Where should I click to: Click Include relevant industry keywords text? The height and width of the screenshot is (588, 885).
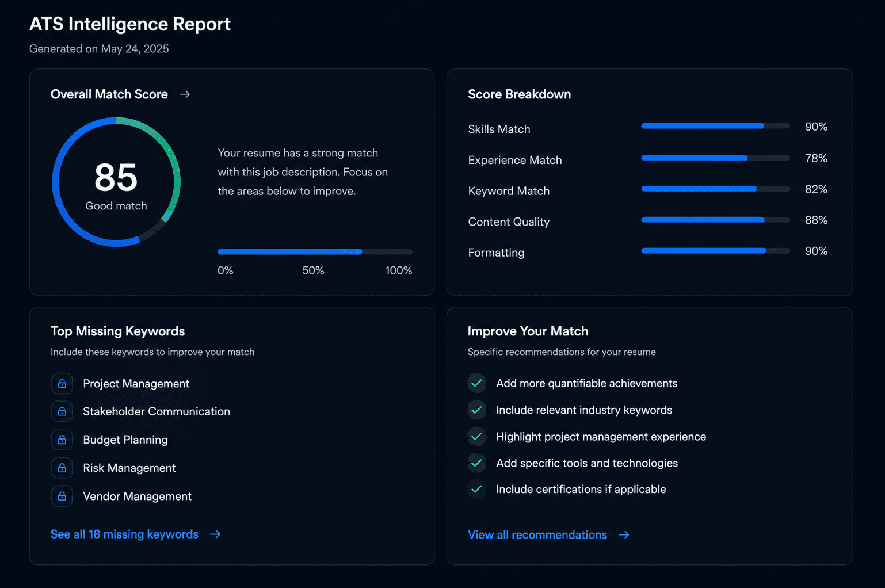pos(584,410)
